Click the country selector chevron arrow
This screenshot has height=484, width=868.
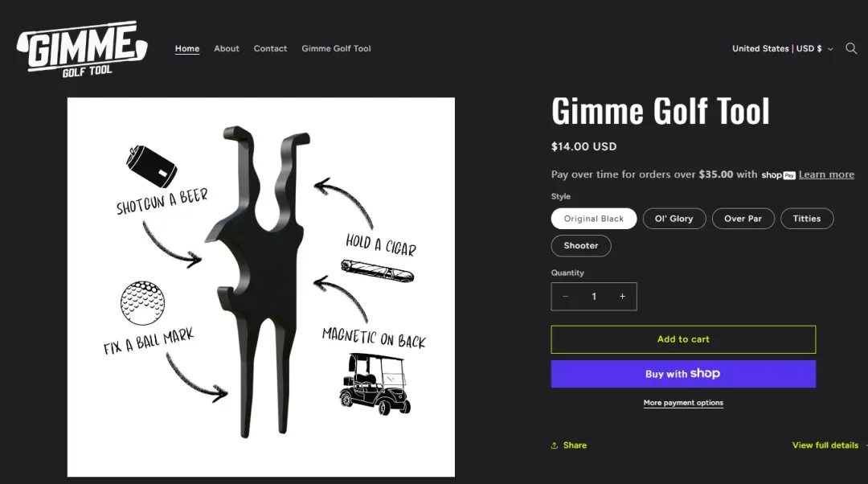tap(829, 49)
